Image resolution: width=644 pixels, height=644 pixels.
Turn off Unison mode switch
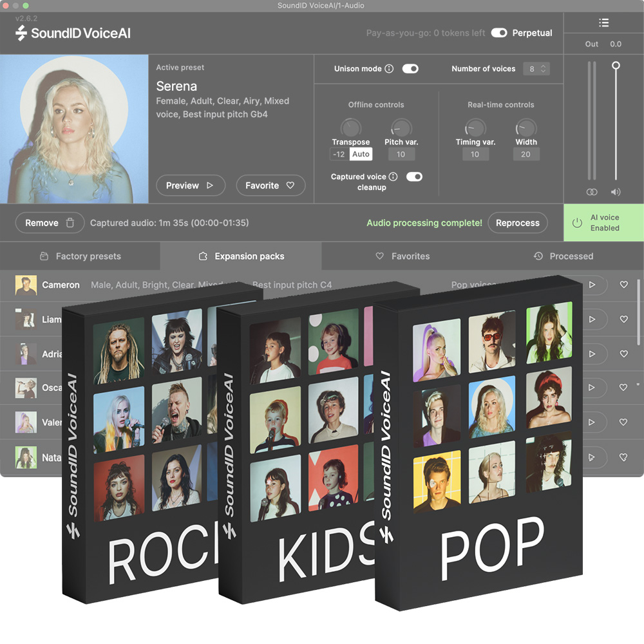[410, 69]
